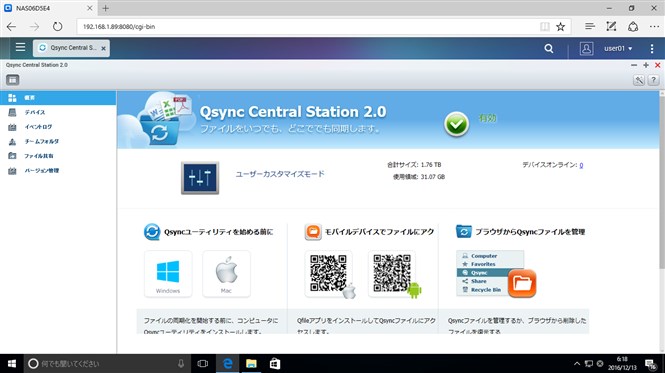Open File Explorer from the taskbar
This screenshot has height=373, width=665.
(251, 364)
